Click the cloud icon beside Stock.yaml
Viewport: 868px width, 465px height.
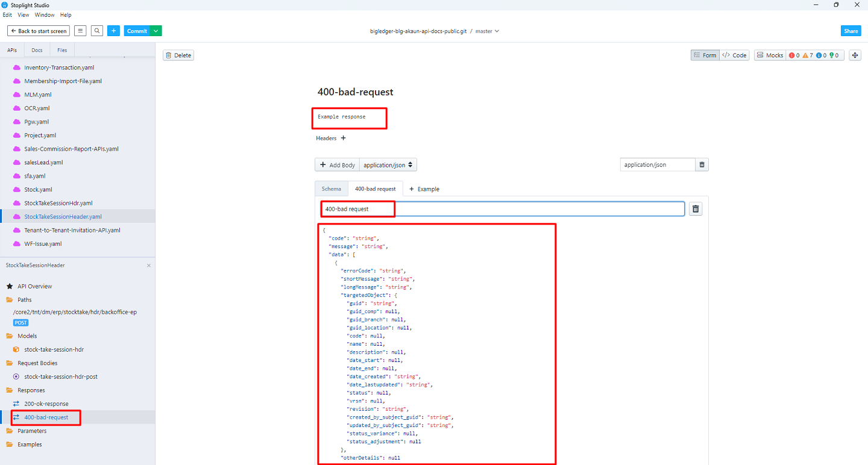point(17,190)
